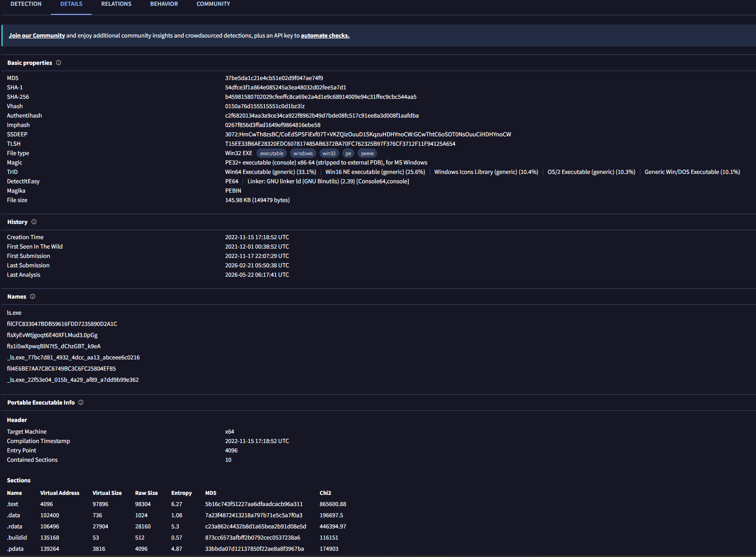
Task: Click the SHA-256 hash value
Action: click(x=321, y=97)
